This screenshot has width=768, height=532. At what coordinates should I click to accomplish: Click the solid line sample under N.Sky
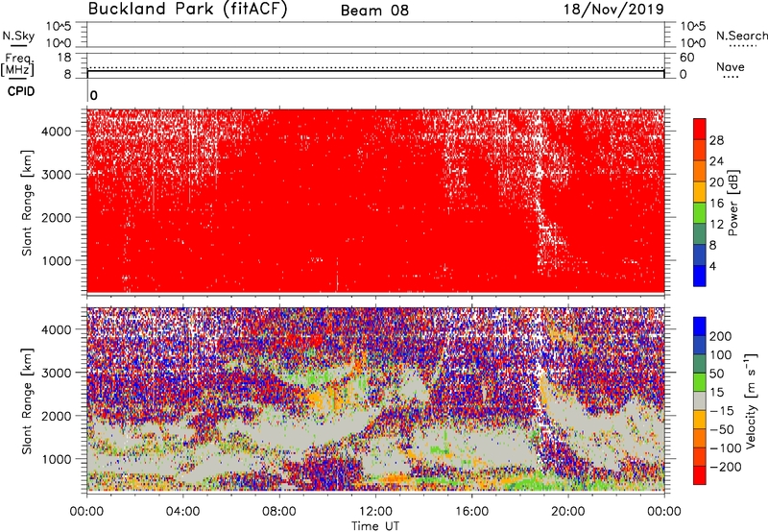18,45
